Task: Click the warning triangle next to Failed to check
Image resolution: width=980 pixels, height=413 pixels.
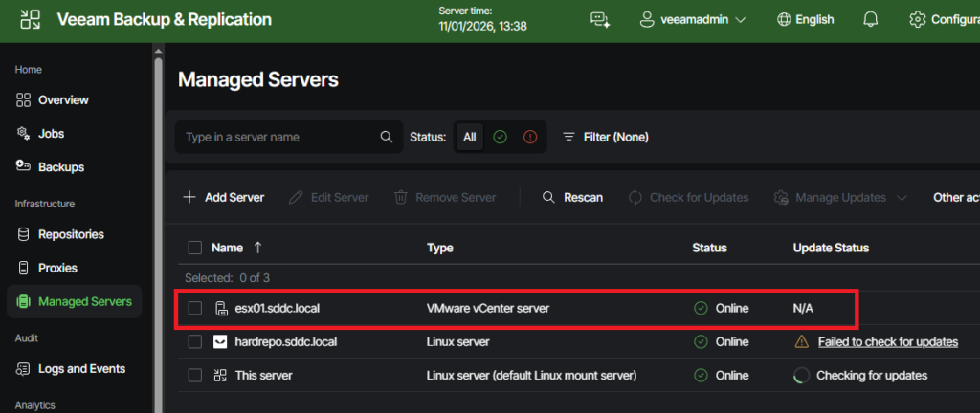Action: 801,341
